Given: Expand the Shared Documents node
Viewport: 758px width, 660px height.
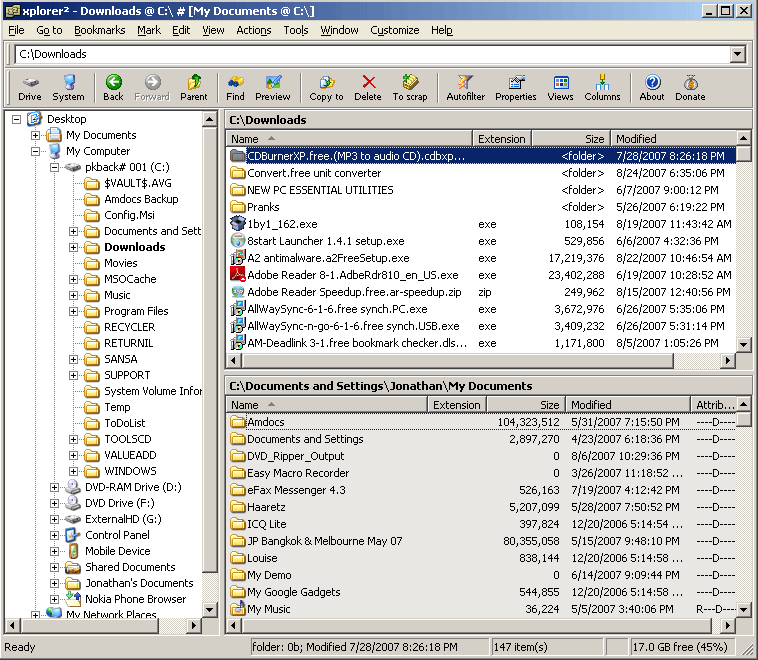Looking at the screenshot, I should point(55,567).
